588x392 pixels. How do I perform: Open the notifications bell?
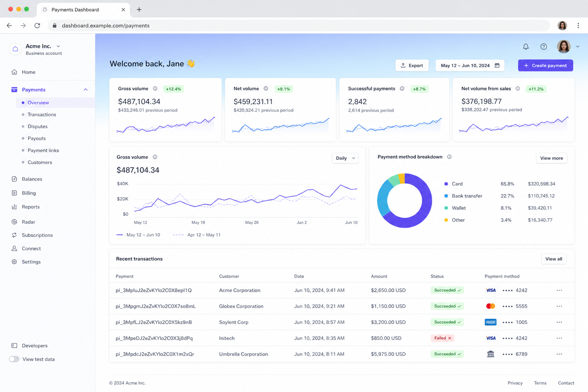pyautogui.click(x=526, y=46)
